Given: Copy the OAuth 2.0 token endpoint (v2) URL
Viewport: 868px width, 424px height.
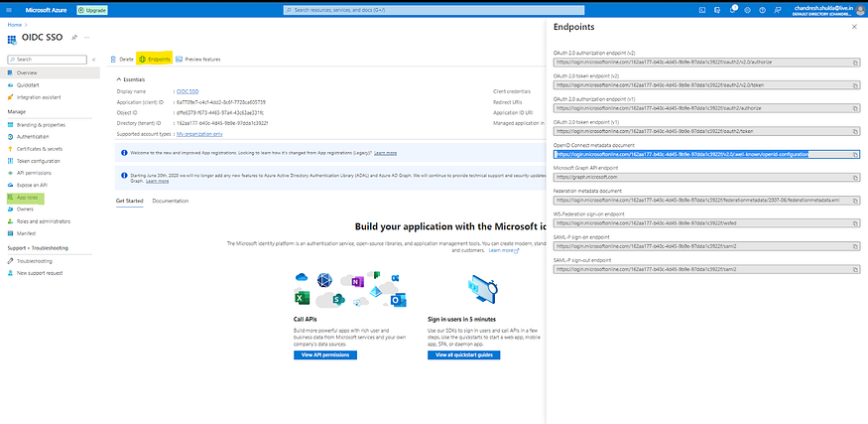Looking at the screenshot, I should click(855, 85).
